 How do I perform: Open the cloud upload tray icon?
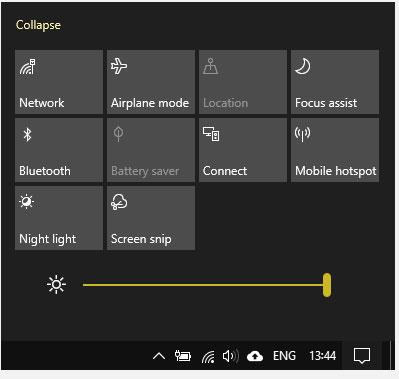click(x=255, y=356)
